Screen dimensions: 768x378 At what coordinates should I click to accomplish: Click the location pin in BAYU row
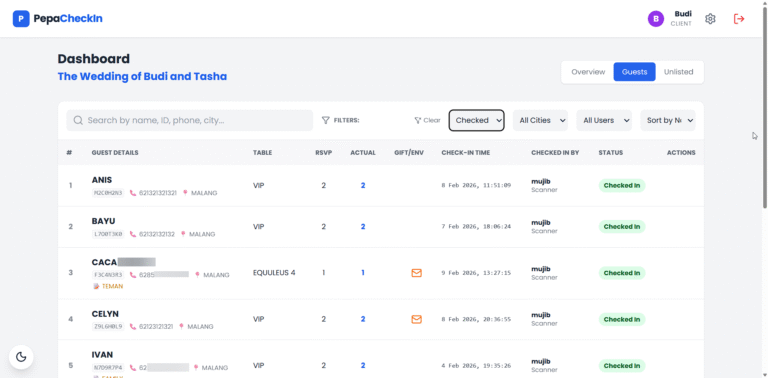click(x=183, y=234)
